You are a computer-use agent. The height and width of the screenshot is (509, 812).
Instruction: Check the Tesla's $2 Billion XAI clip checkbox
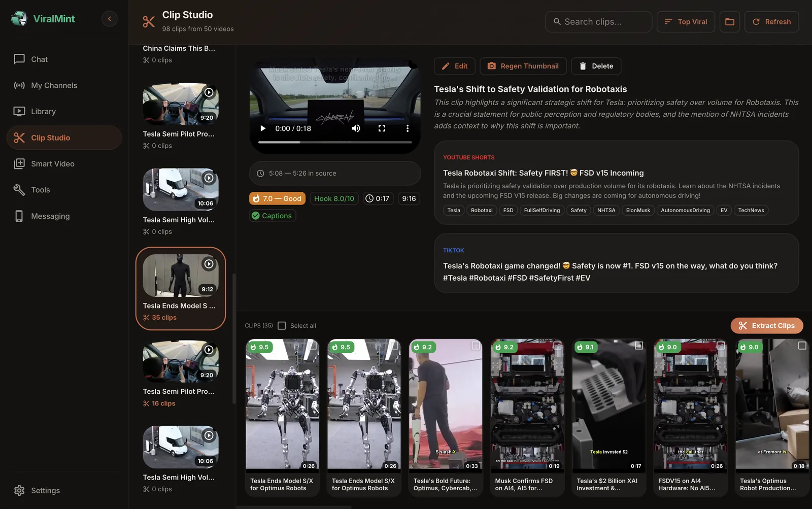pyautogui.click(x=639, y=346)
